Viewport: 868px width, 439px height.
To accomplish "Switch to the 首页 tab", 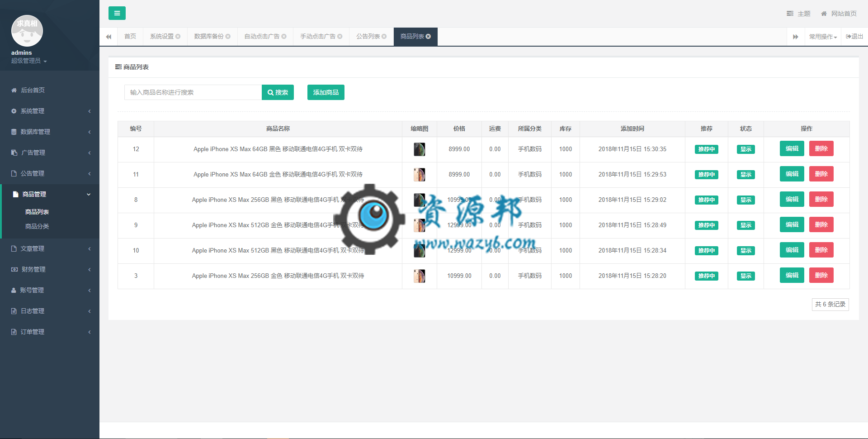I will 130,37.
